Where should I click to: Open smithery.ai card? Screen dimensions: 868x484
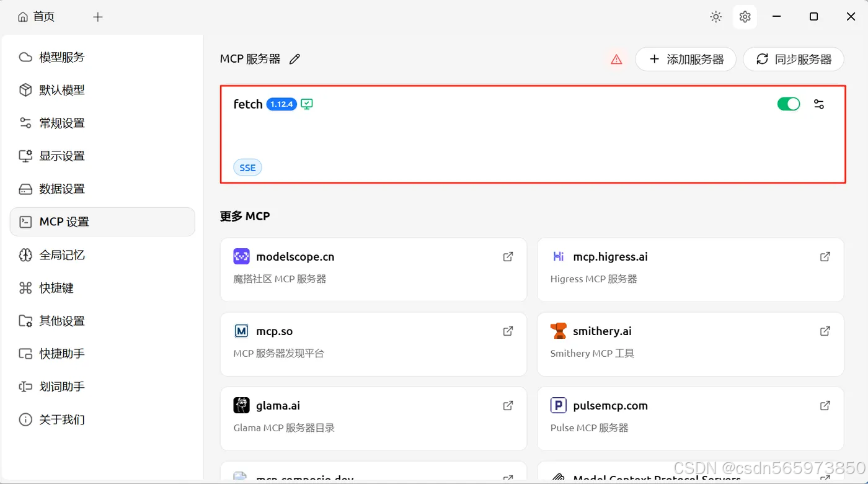[x=690, y=344]
